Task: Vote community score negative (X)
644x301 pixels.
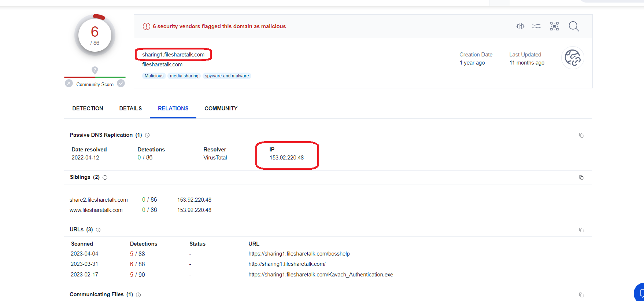Action: pos(69,84)
